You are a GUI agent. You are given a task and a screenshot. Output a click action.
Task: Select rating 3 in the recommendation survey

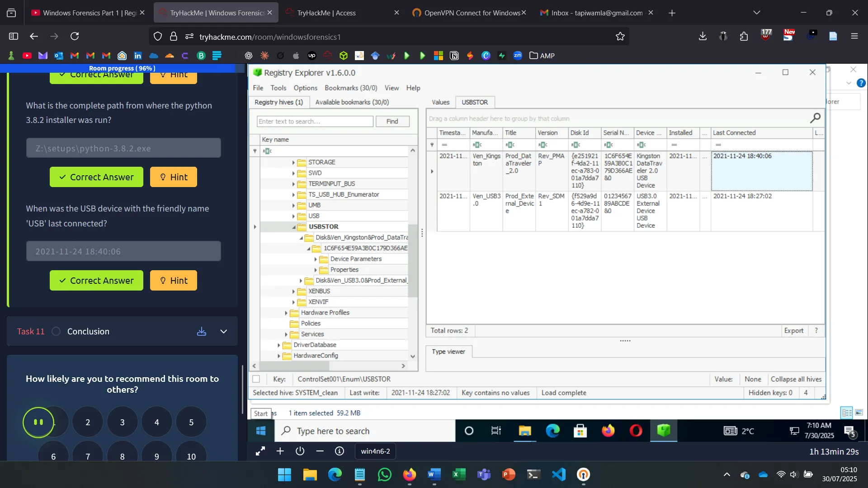point(122,422)
